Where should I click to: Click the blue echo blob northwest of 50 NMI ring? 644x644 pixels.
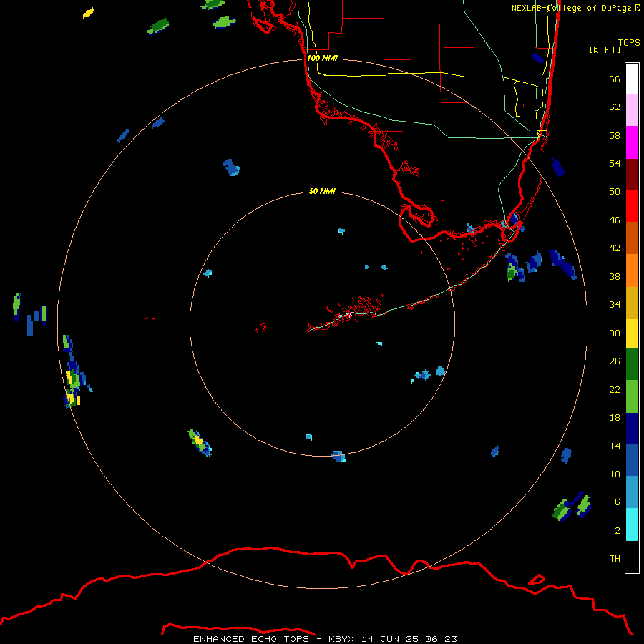point(232,167)
